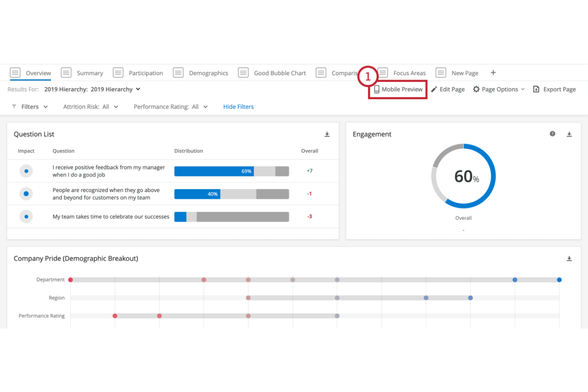Screen dimensions: 588x392
Task: Expand the Attrition Risk filter
Action: (91, 107)
